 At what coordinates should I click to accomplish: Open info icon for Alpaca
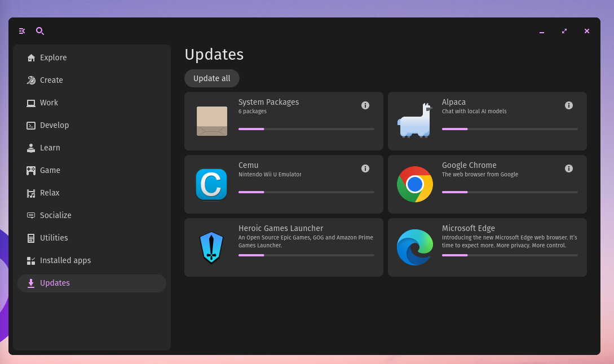[x=569, y=105]
